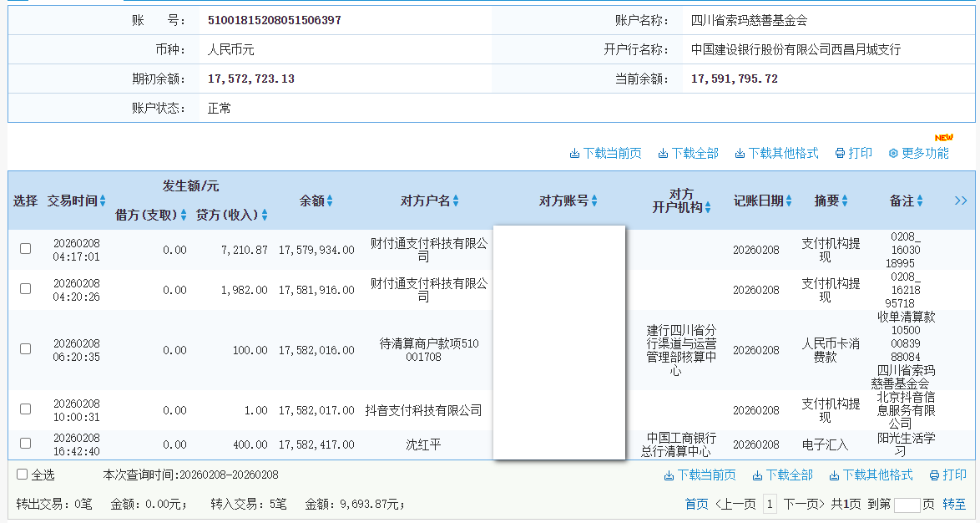The width and height of the screenshot is (980, 523).
Task: Click the page number input field
Action: click(907, 505)
